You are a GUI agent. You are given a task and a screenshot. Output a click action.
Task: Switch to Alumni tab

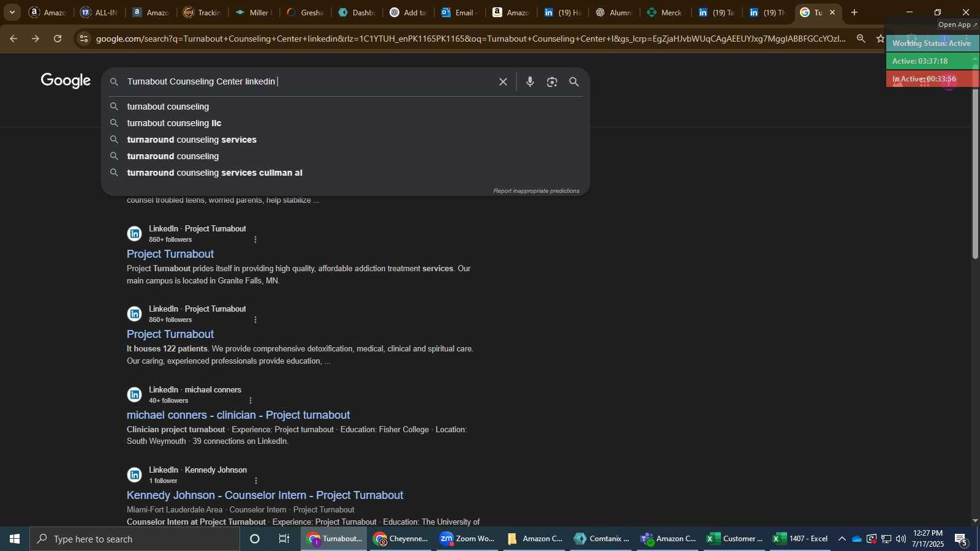(x=614, y=12)
